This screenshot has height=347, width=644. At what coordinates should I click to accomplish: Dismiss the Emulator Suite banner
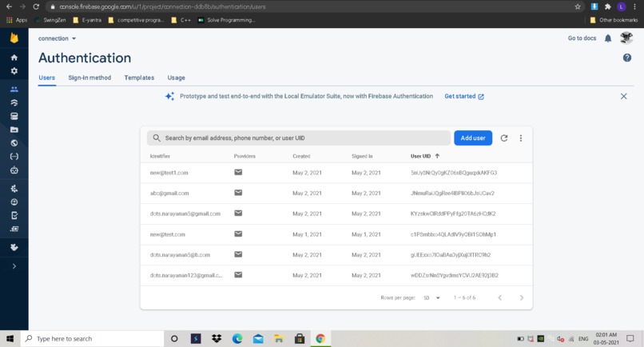(x=623, y=96)
